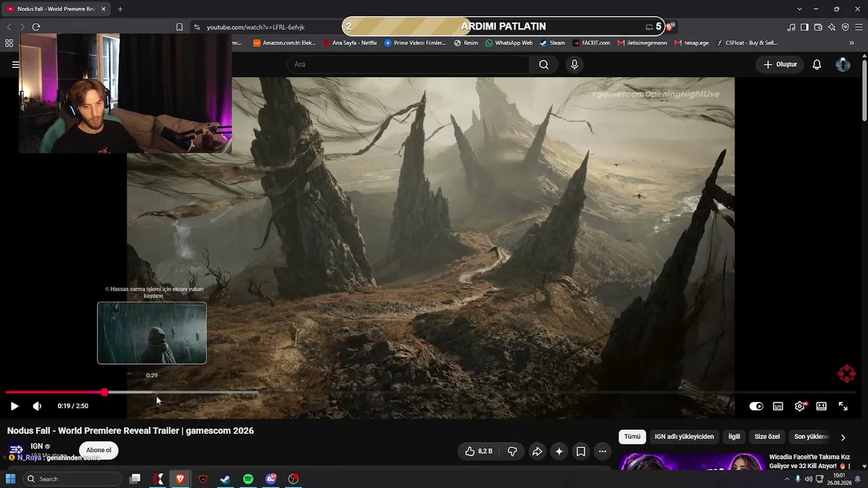Show more filter chips with arrow

point(843,437)
